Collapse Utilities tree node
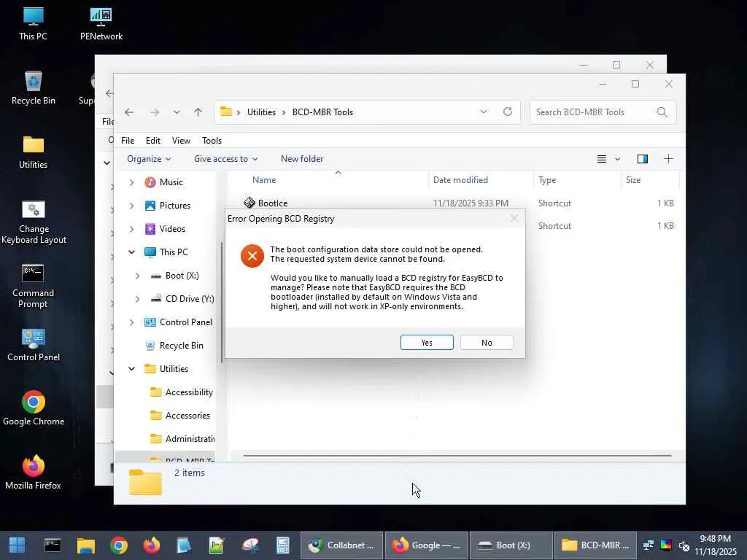747x560 pixels. tap(131, 368)
